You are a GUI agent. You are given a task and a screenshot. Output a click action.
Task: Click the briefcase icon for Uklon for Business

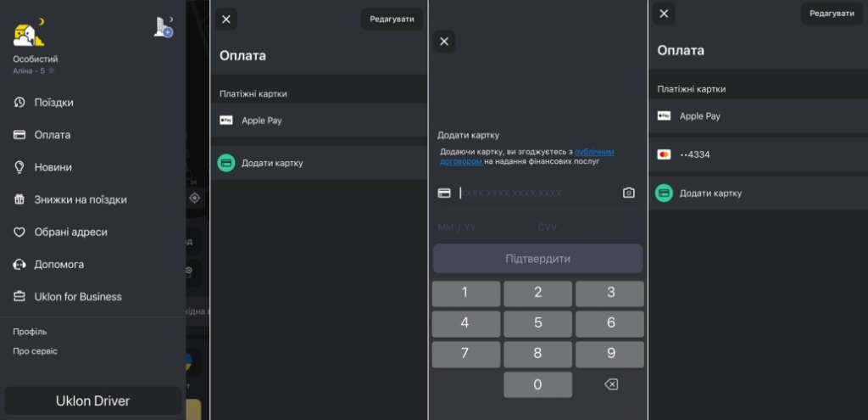pyautogui.click(x=19, y=297)
